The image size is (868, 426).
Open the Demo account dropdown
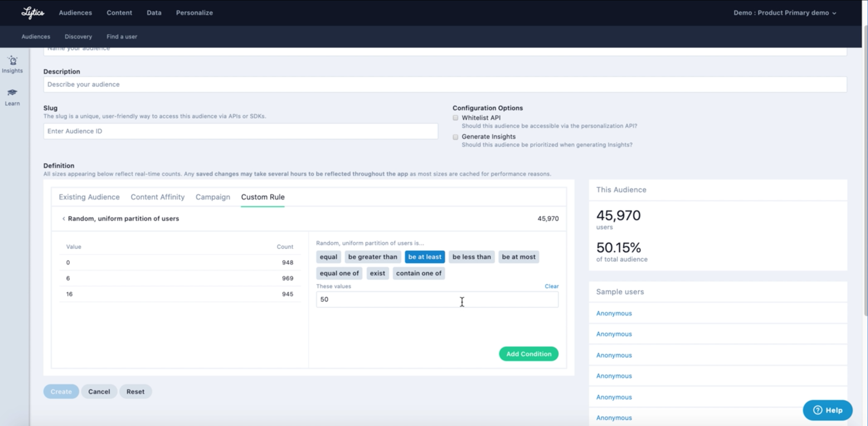pyautogui.click(x=785, y=13)
